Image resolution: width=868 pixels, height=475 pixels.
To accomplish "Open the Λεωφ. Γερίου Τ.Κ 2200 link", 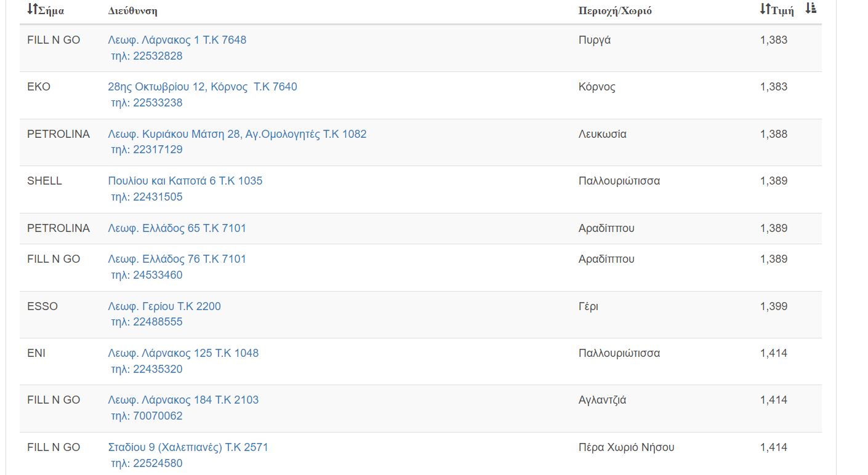I will coord(164,306).
